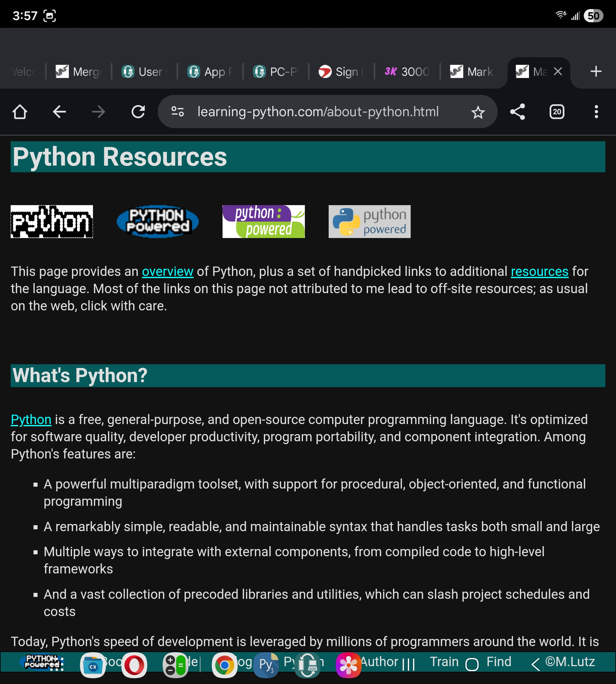
Task: Go back to previous page
Action: click(x=59, y=112)
